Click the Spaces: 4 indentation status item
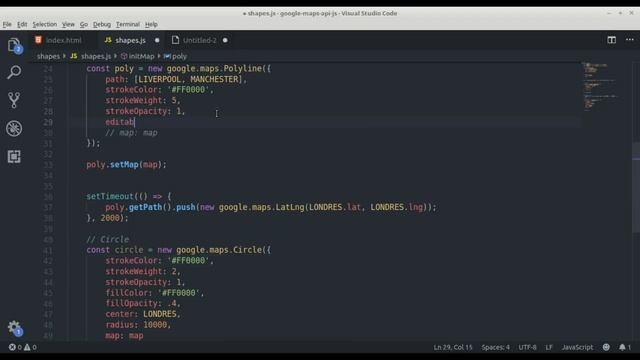The width and height of the screenshot is (640, 360). [x=496, y=347]
